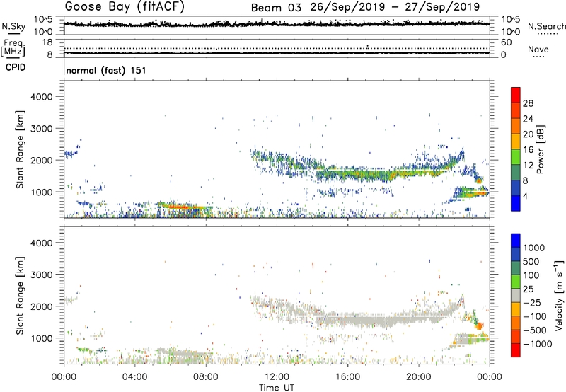Pick the gray -25 to 25 Velocity colorbar segment
This screenshot has height=392, width=566.
[x=516, y=296]
